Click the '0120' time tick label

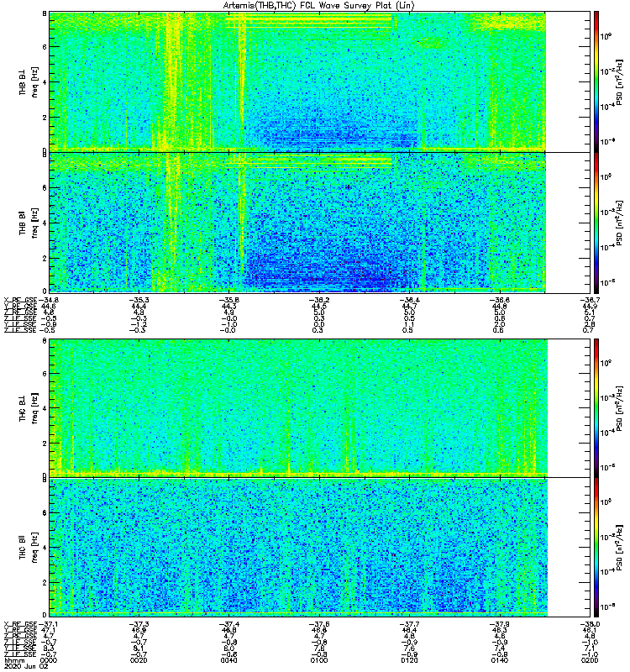click(x=409, y=660)
